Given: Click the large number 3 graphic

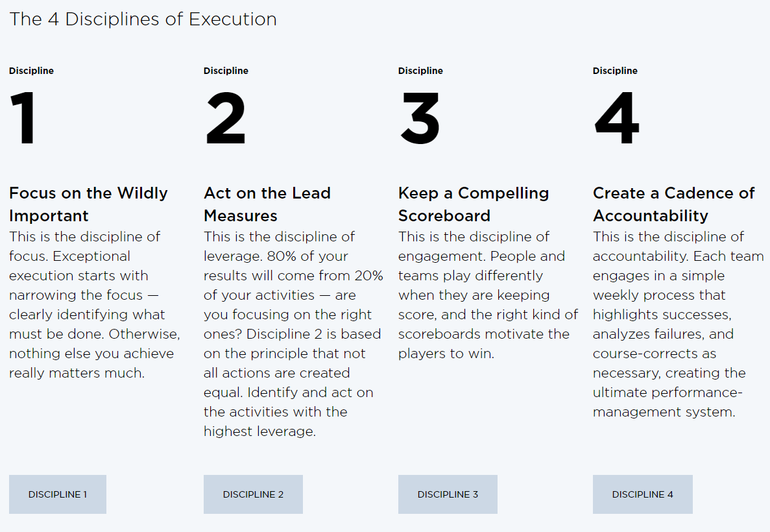Looking at the screenshot, I should click(420, 118).
